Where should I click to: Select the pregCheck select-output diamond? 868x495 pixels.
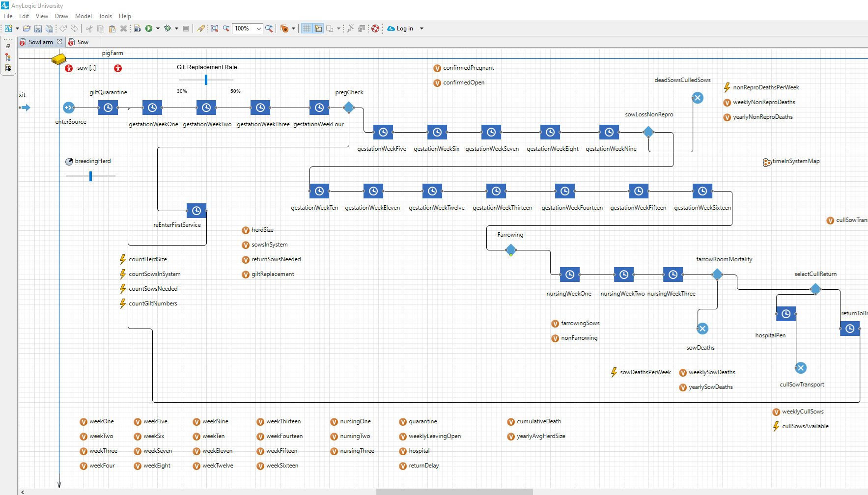349,107
